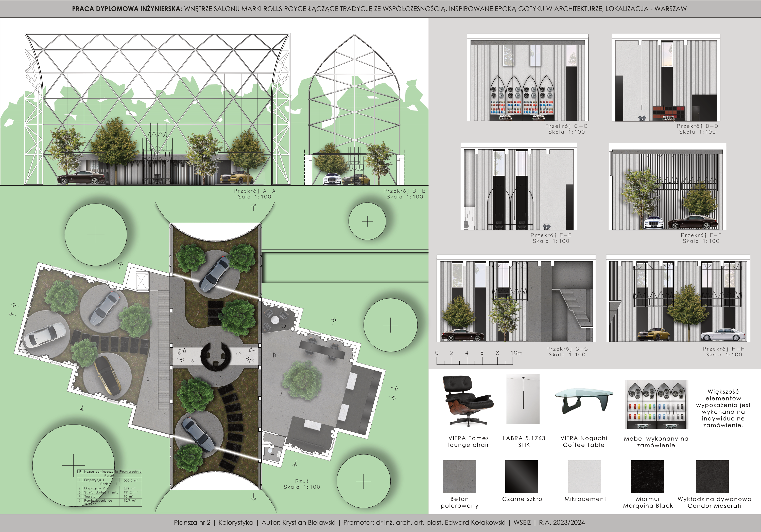Image resolution: width=761 pixels, height=532 pixels.
Task: Click the 'Przekrój F-F' caption
Action: [x=701, y=235]
